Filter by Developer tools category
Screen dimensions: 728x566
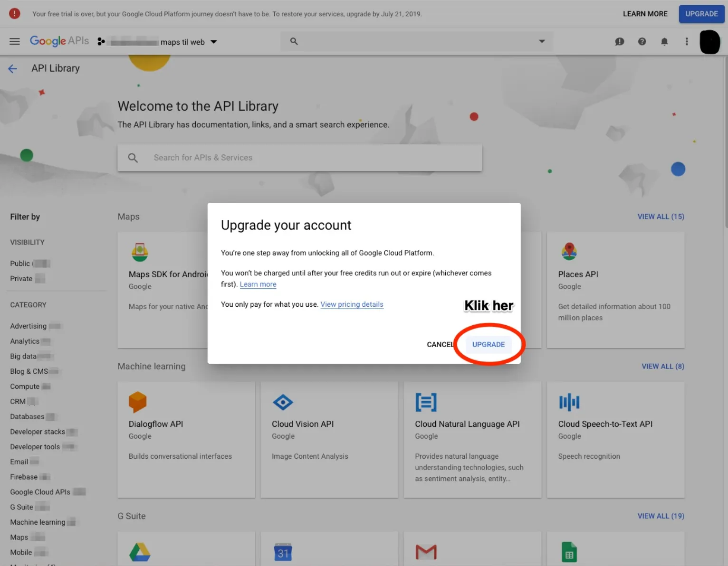[35, 447]
